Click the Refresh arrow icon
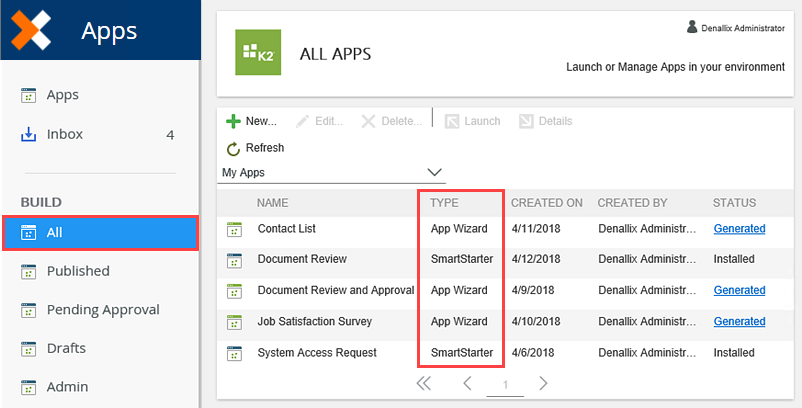 tap(233, 148)
